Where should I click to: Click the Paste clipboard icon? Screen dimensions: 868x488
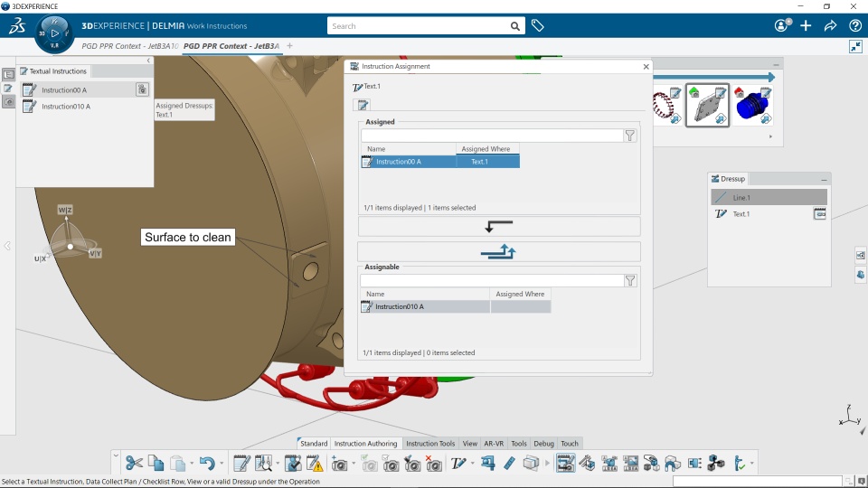point(178,463)
